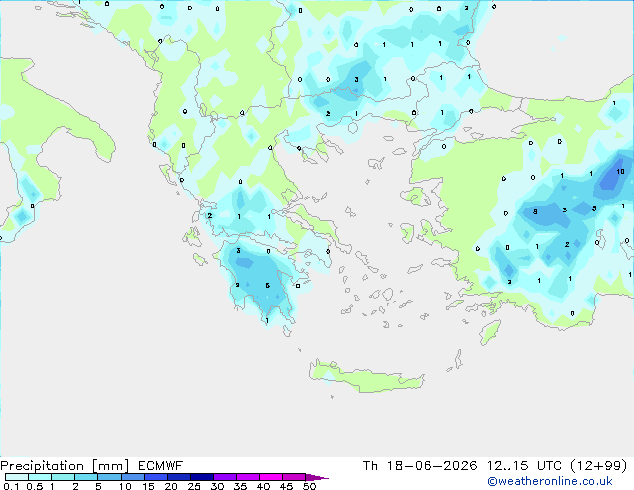Click the legend label "50"

point(309,486)
